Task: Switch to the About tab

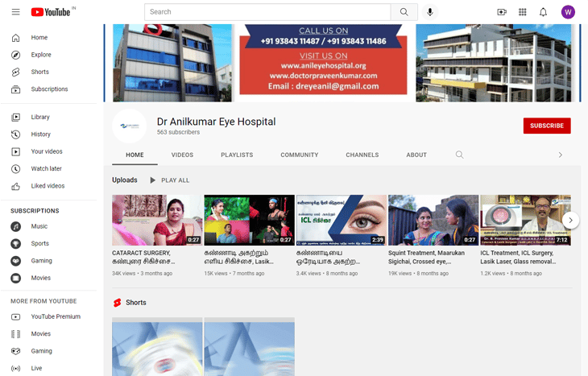Action: 416,155
